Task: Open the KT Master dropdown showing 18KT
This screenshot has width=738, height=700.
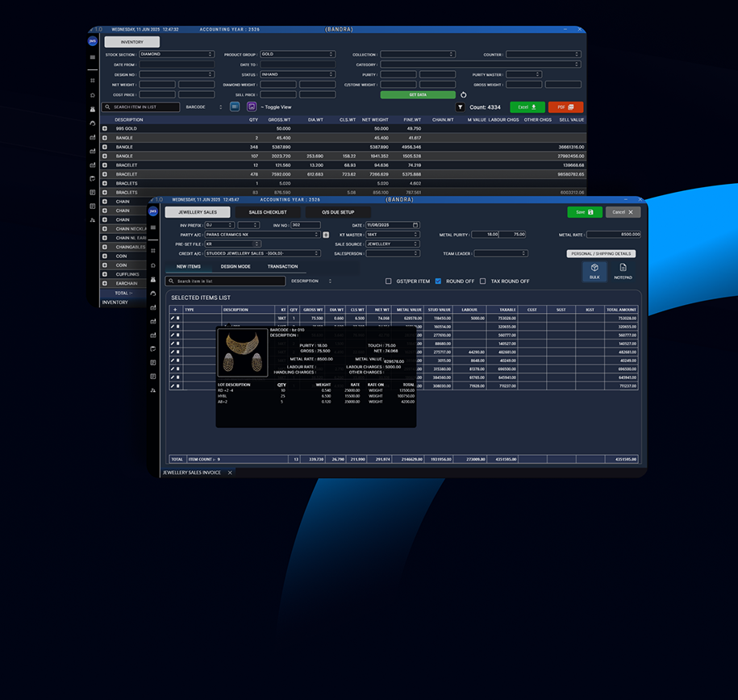Action: tap(393, 235)
